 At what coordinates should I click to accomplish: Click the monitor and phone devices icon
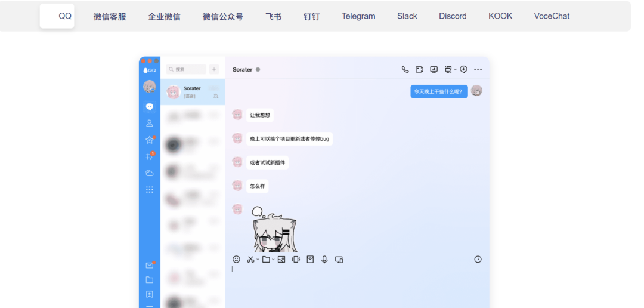pyautogui.click(x=339, y=260)
